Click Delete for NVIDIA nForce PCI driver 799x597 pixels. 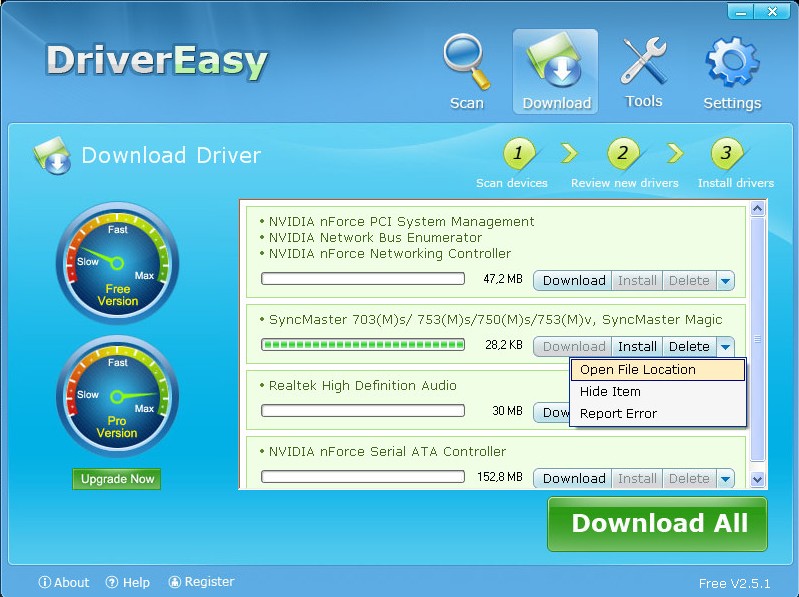click(x=689, y=281)
